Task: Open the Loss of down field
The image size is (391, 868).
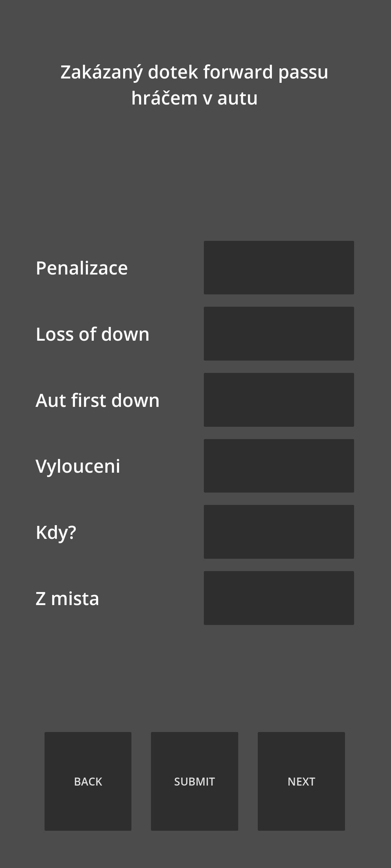Action: [279, 333]
